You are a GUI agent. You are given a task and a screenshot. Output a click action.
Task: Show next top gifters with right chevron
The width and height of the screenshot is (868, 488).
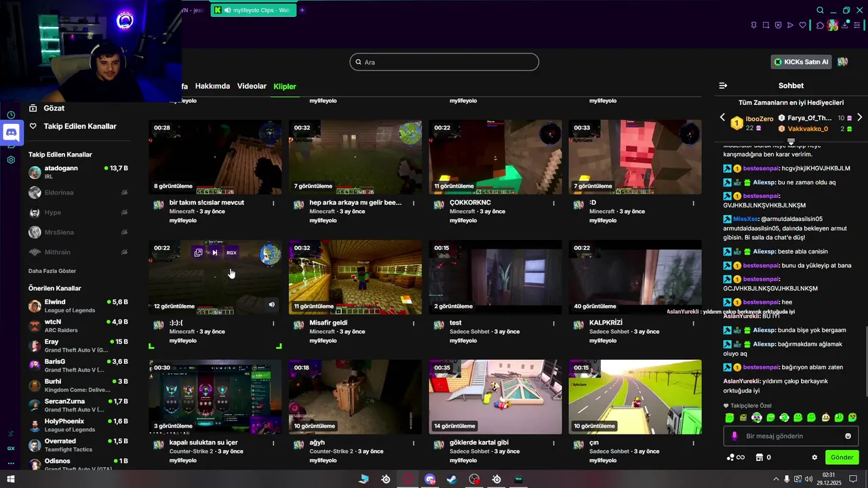coord(859,117)
